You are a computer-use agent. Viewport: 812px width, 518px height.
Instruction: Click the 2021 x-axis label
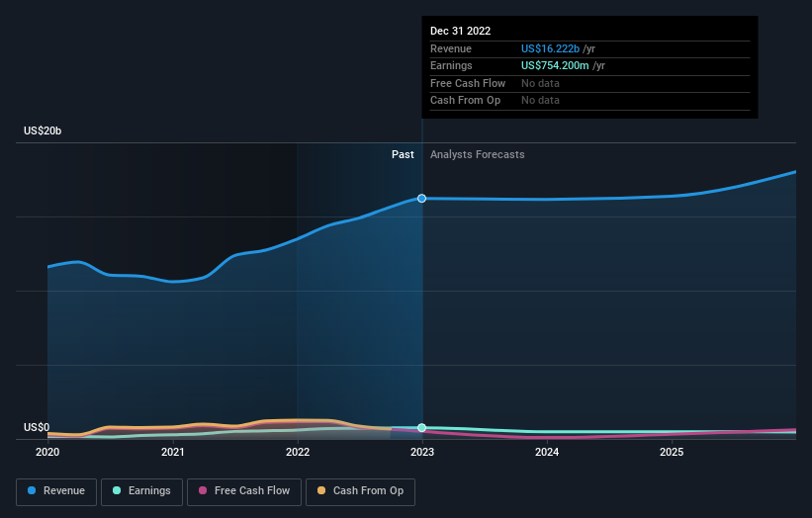click(172, 452)
